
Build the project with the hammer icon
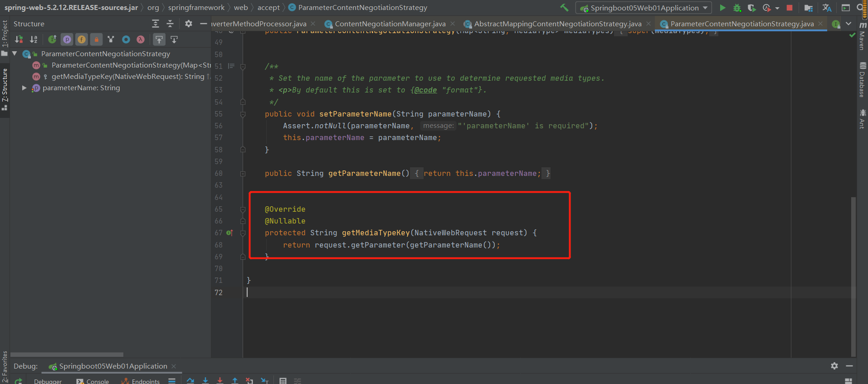tap(564, 8)
